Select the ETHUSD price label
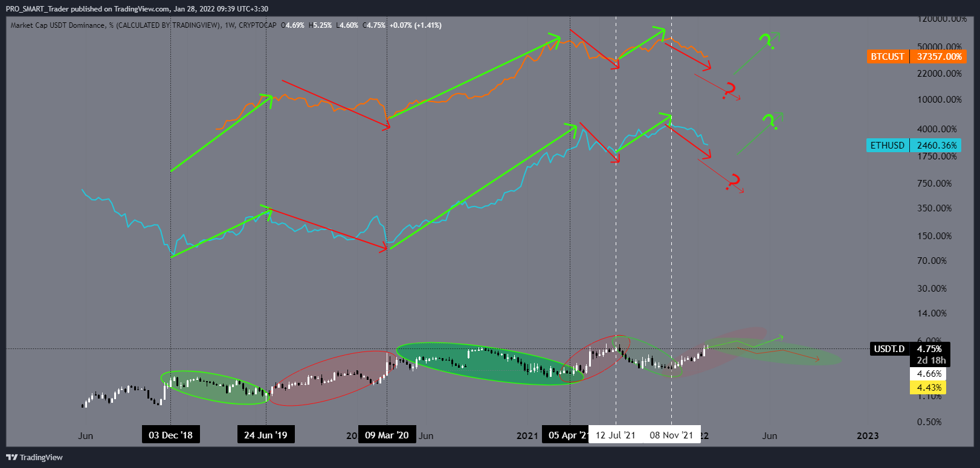The image size is (980, 468). click(888, 146)
